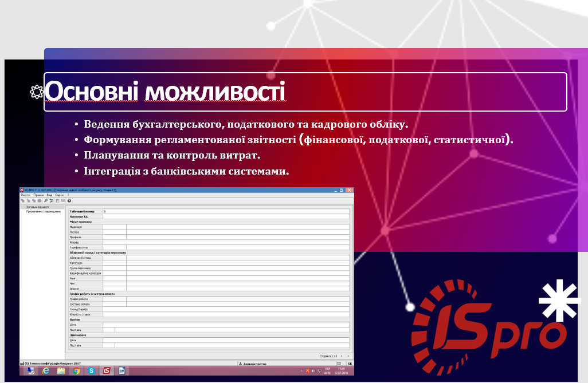The width and height of the screenshot is (588, 383).
Task: Open the Сервіс menu
Action: [59, 195]
